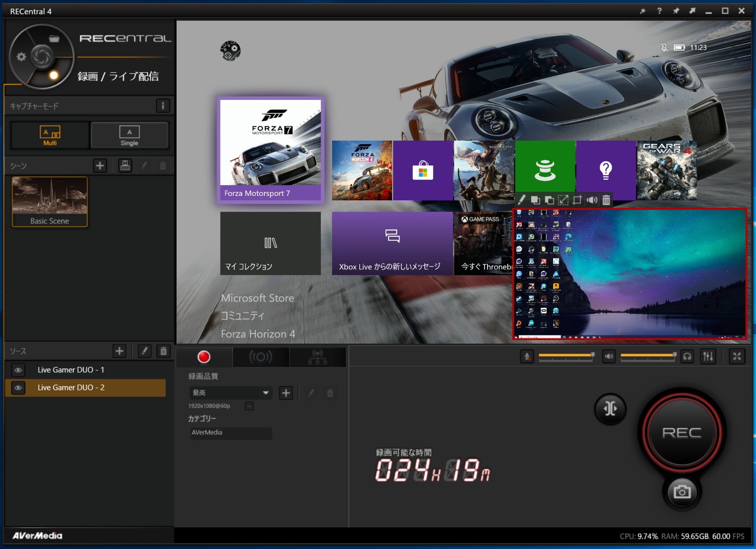Viewport: 756px width, 549px height.
Task: Click the round button left of REC
Action: (x=610, y=408)
